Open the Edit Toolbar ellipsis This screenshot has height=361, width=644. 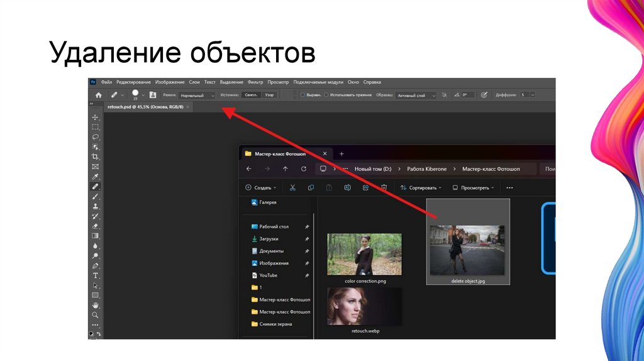coord(96,325)
